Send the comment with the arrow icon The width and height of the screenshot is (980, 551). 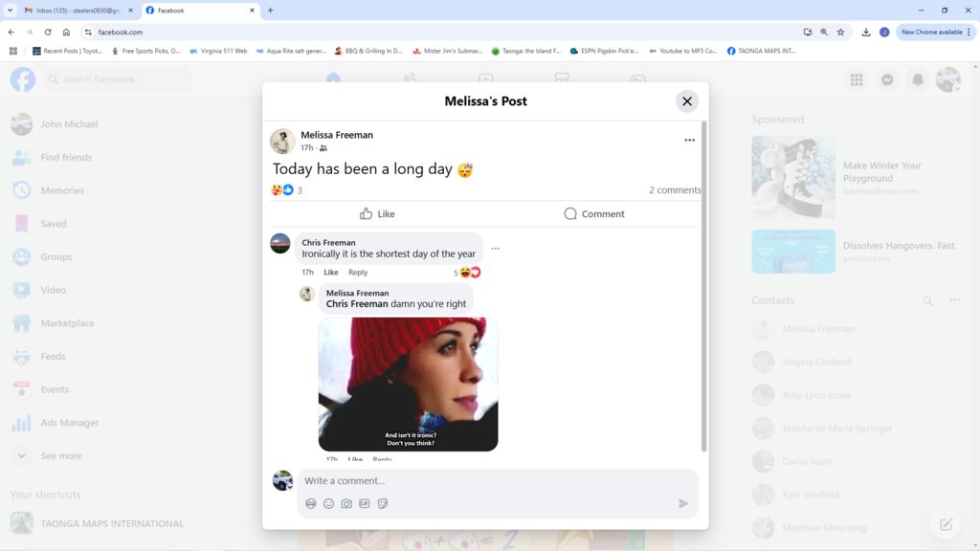pyautogui.click(x=683, y=503)
